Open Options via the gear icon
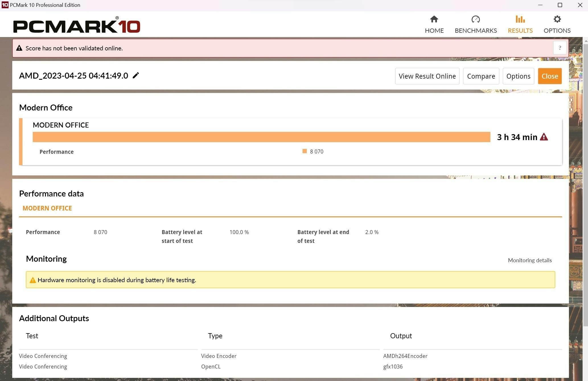 557,19
